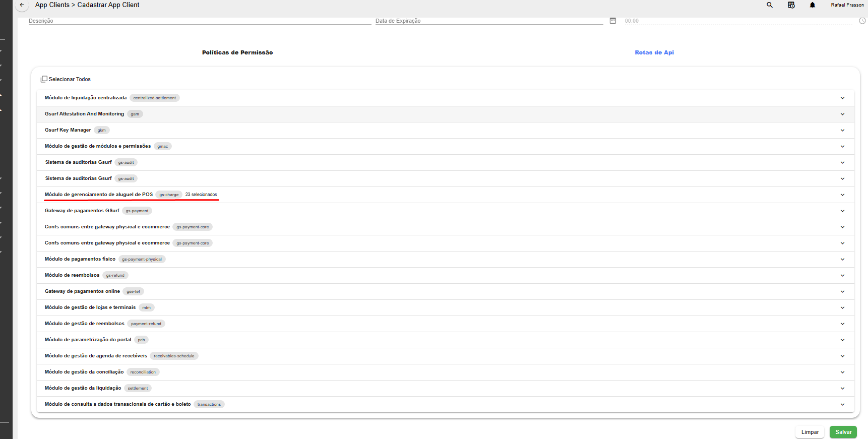
Task: Open the calendar icon for Data de Expiração
Action: [x=612, y=21]
